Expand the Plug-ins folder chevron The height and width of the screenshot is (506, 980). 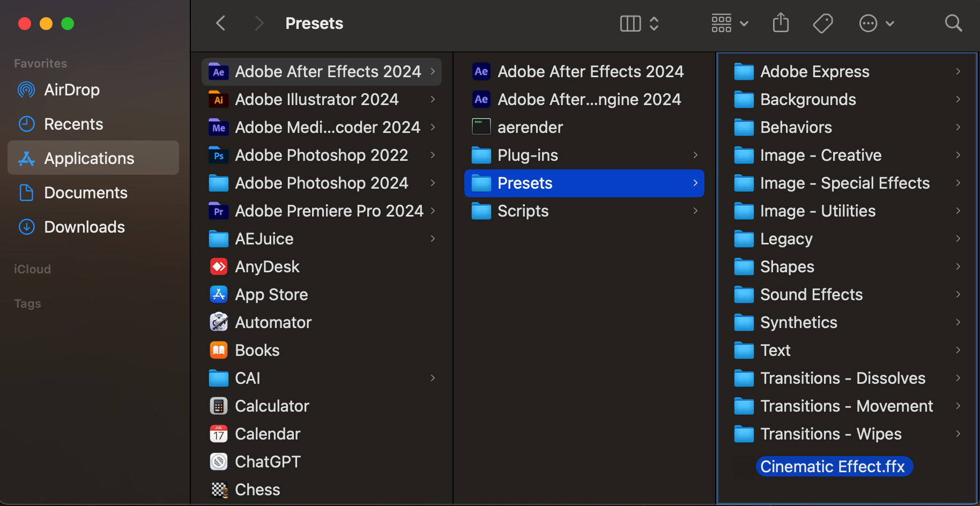point(695,155)
